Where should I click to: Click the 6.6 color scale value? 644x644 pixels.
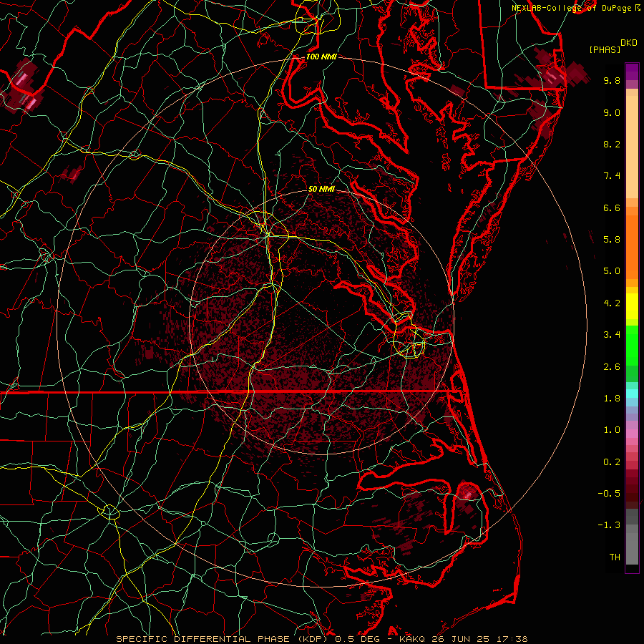point(612,208)
